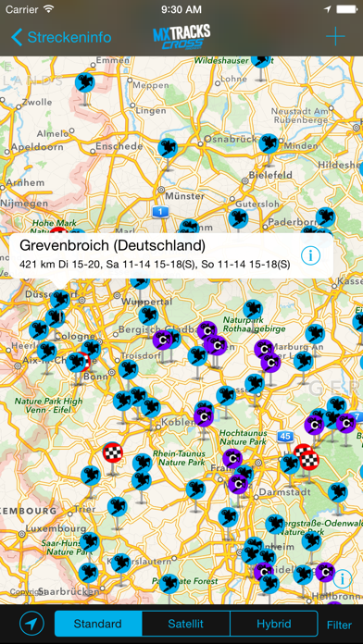
Task: Select the motocross pin near Wuppertal
Action: click(x=148, y=316)
